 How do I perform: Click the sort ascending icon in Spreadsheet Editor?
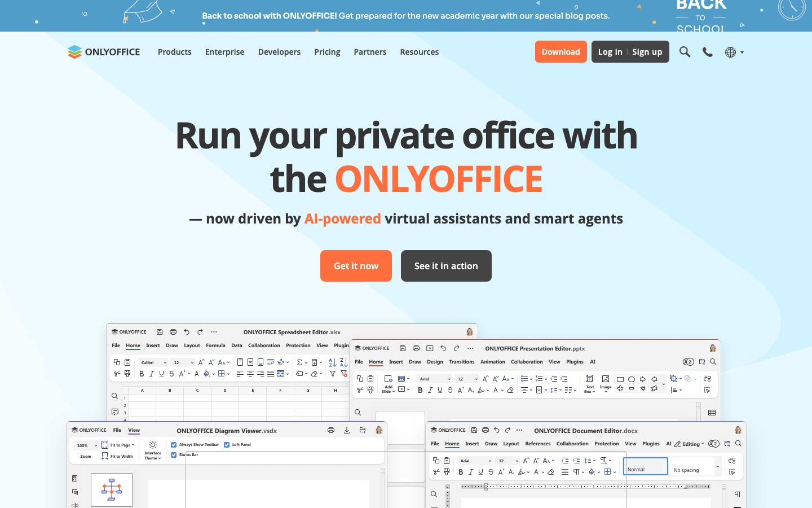click(x=332, y=362)
